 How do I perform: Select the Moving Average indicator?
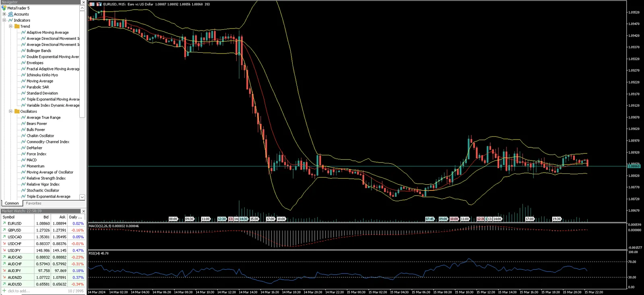(40, 81)
